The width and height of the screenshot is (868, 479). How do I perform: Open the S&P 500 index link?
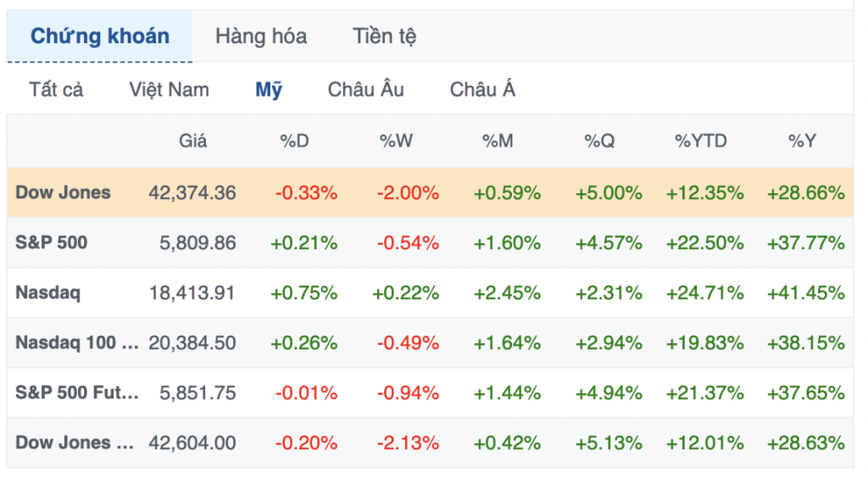52,242
